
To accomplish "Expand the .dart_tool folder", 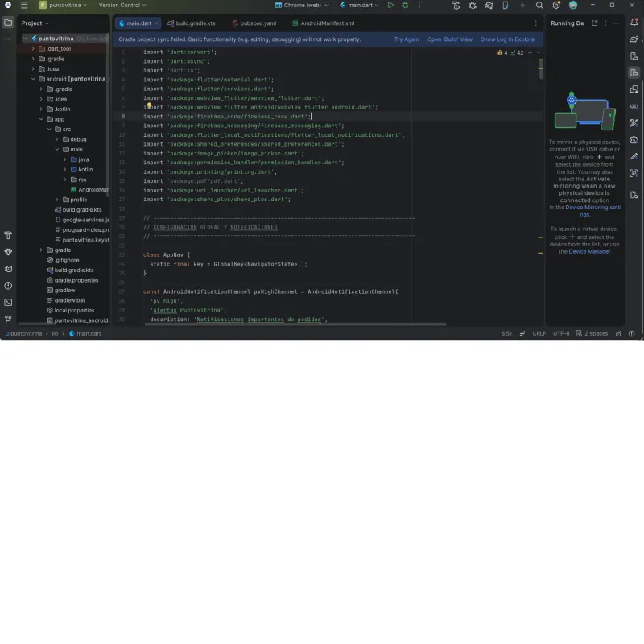I will pyautogui.click(x=33, y=48).
